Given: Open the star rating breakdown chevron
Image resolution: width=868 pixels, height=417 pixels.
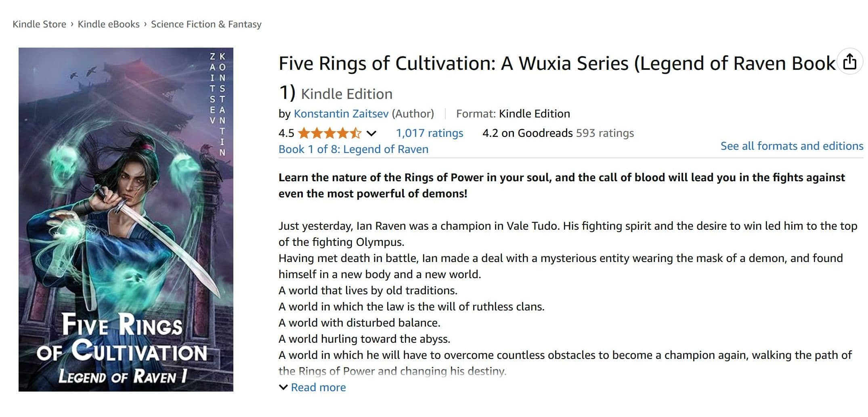Looking at the screenshot, I should [371, 133].
